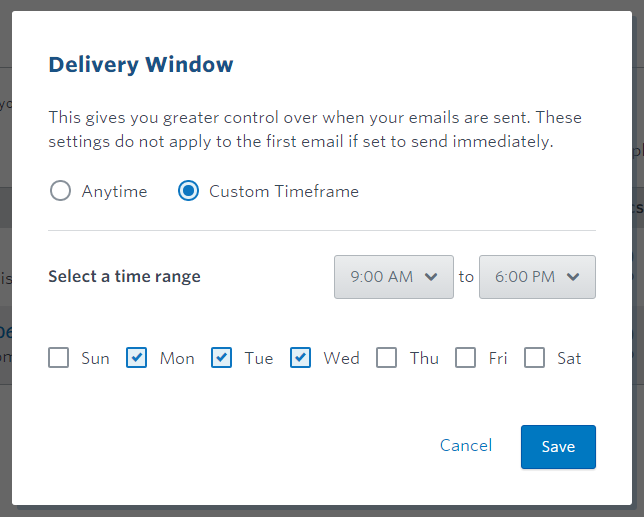Click the Wed day label
Image resolution: width=644 pixels, height=517 pixels.
[x=341, y=358]
